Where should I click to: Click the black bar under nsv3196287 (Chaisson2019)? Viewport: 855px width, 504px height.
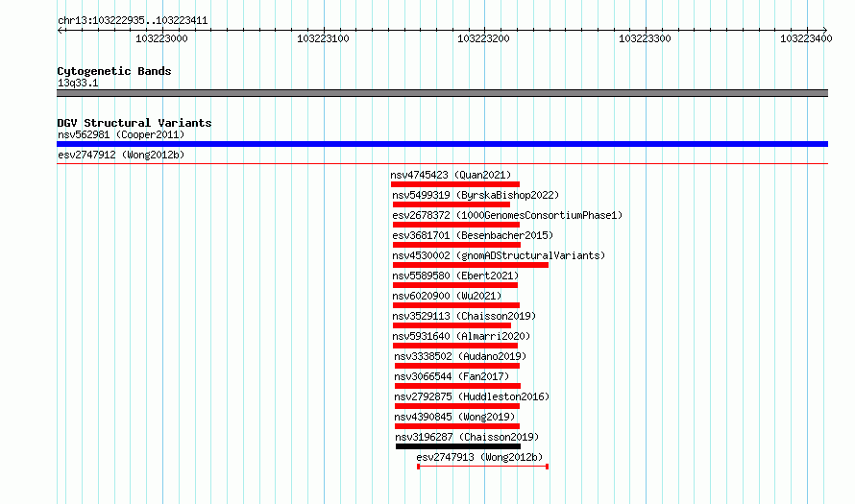tap(458, 446)
